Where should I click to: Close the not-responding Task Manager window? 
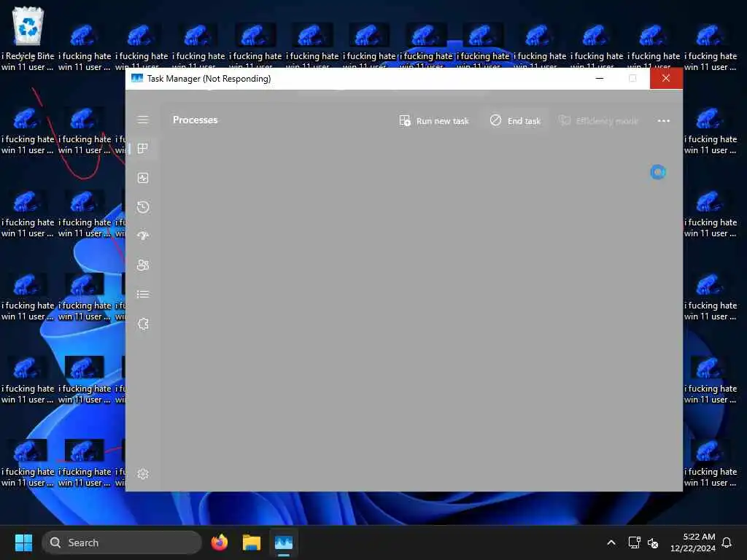tap(666, 78)
